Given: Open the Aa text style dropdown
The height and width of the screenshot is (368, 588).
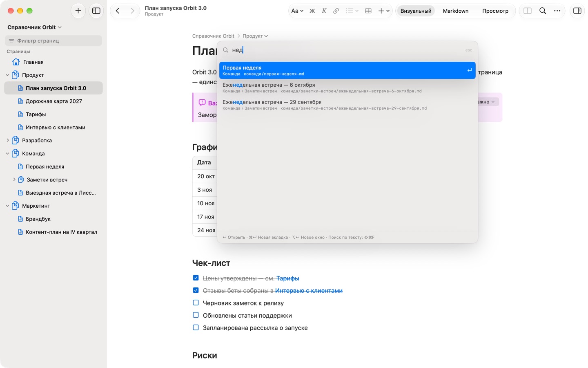Looking at the screenshot, I should pyautogui.click(x=297, y=11).
